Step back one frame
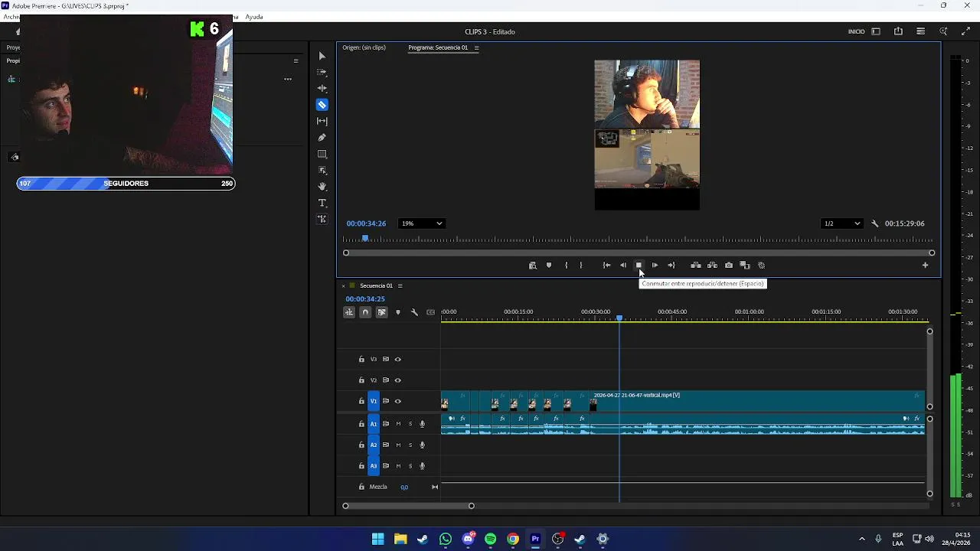Viewport: 980px width, 551px height. [x=622, y=266]
